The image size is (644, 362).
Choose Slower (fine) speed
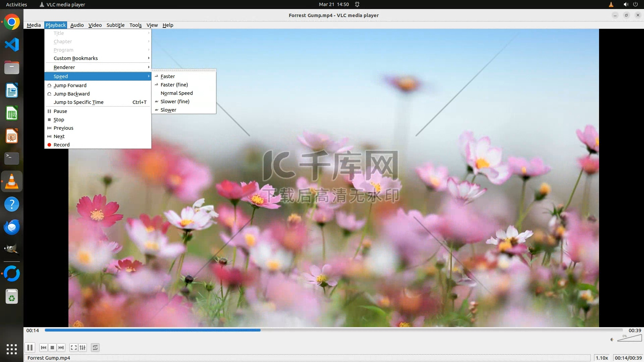tap(175, 102)
